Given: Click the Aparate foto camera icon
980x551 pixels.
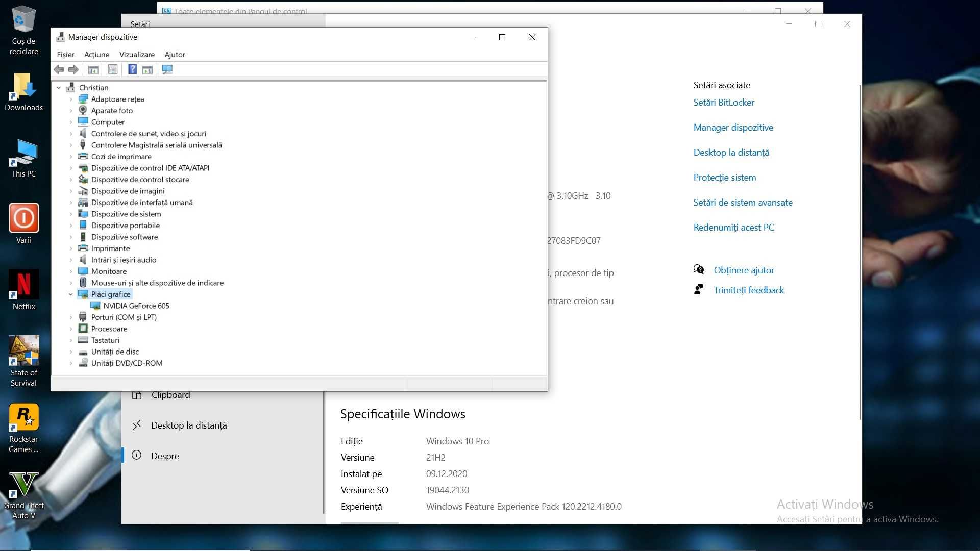Looking at the screenshot, I should (x=83, y=111).
